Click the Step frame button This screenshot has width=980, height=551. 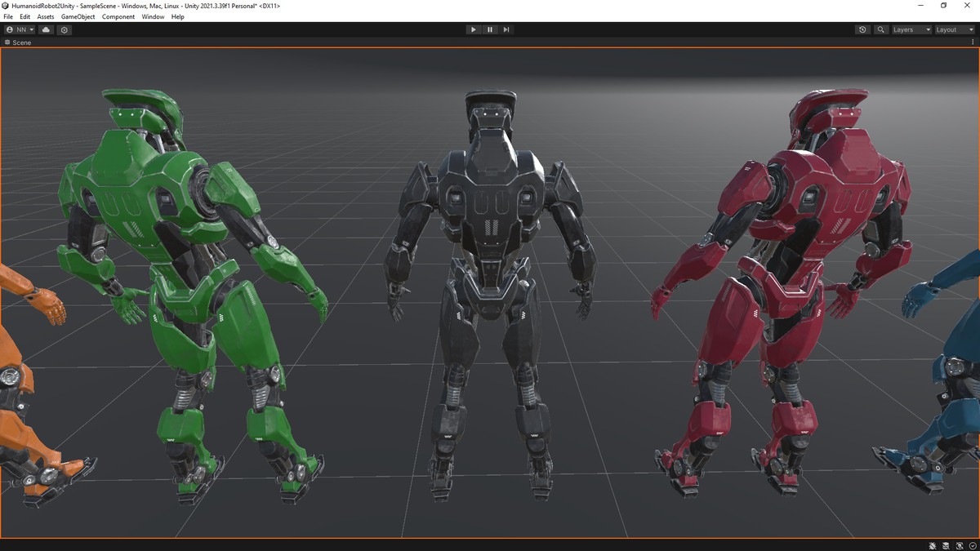pos(506,29)
